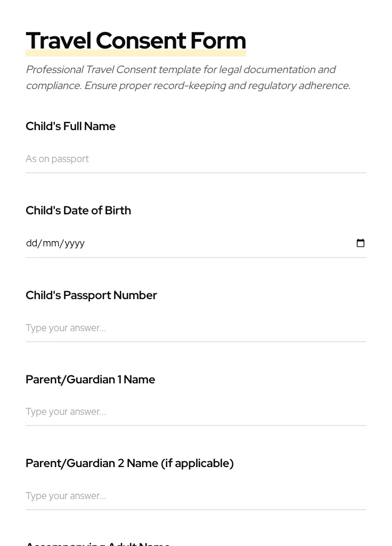Viewport: 392px width, 546px height.
Task: Select the "Parent/Guardian 2 Name (if applicable)" label
Action: tap(129, 463)
